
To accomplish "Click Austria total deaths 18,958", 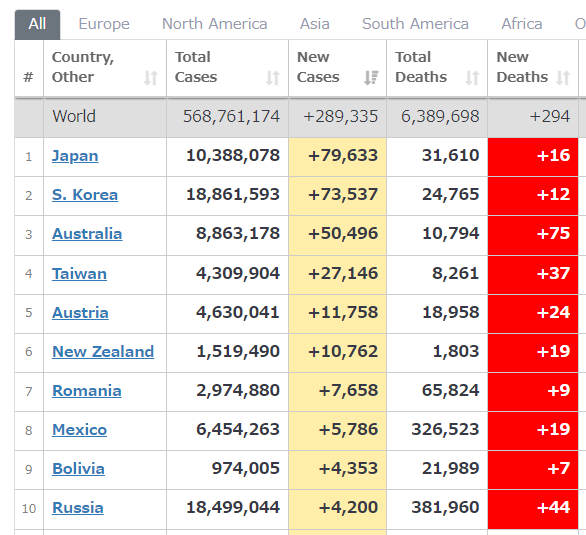I will (450, 312).
